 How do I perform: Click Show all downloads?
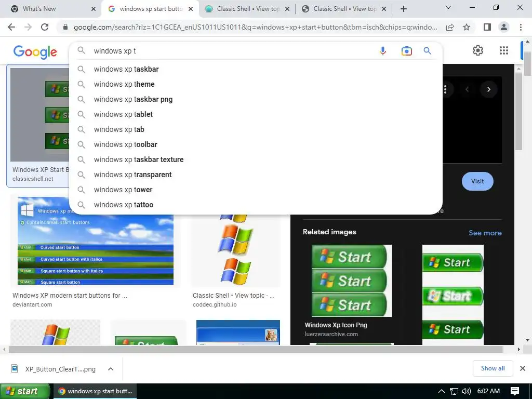tap(493, 368)
